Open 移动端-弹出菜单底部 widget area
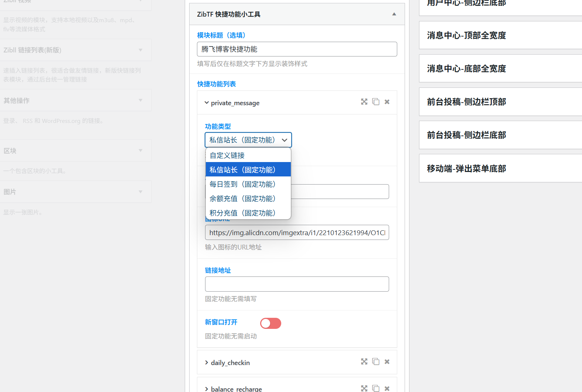Viewport: 582px width, 392px height. tap(501, 168)
